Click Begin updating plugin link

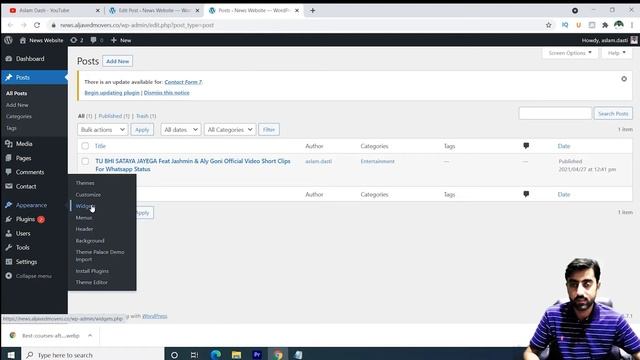112,93
